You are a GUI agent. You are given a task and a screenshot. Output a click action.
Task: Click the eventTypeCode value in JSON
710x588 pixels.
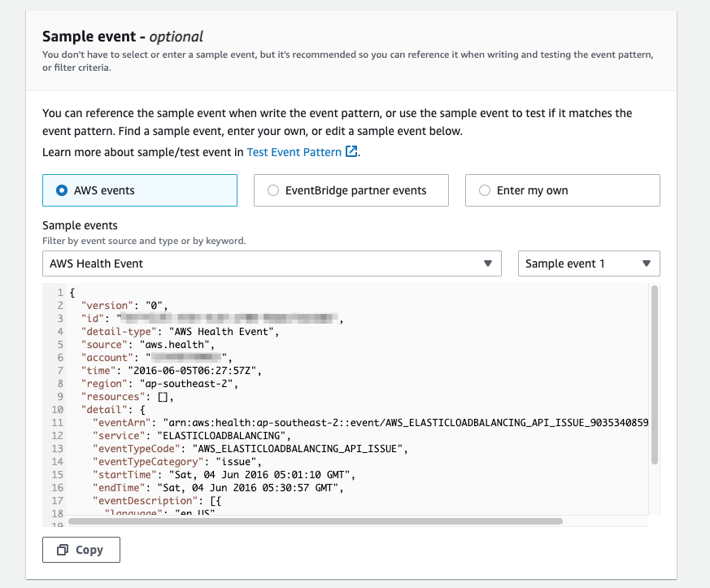pyautogui.click(x=297, y=449)
